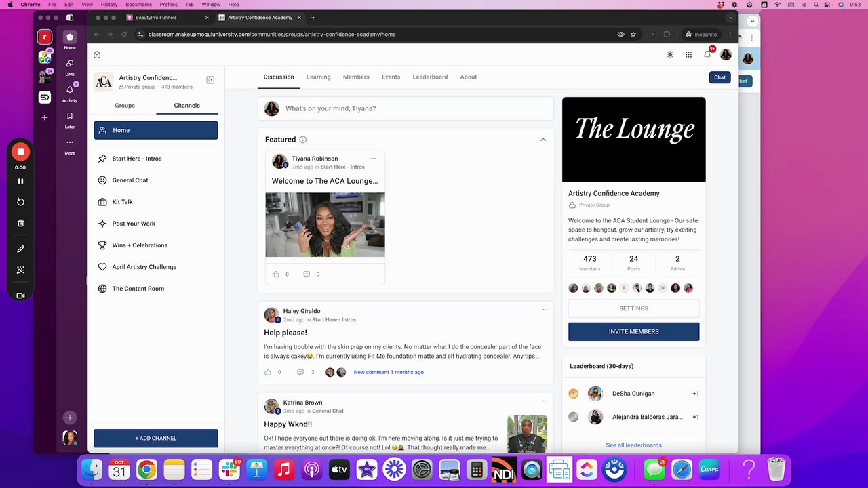Image resolution: width=868 pixels, height=488 pixels.
Task: Switch to the Channels tab
Action: coord(186,106)
